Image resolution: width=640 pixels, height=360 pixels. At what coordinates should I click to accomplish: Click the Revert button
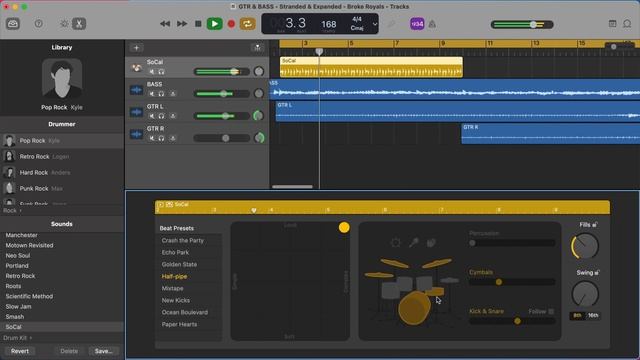(20, 351)
